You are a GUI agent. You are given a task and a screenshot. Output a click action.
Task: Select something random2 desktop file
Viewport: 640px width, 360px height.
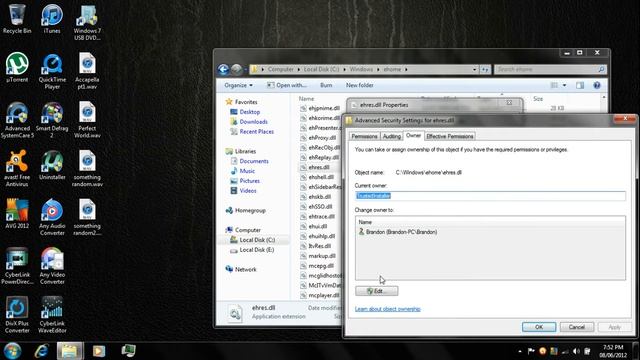[x=87, y=217]
